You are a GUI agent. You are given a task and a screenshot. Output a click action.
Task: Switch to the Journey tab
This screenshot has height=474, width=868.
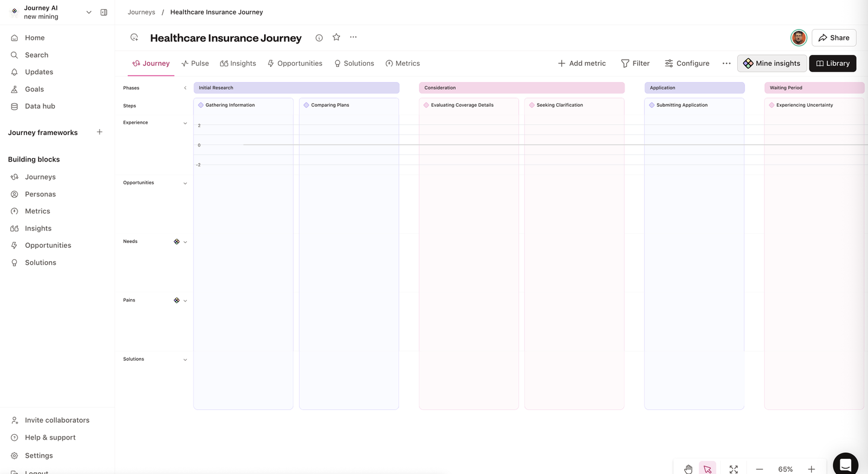click(x=151, y=63)
